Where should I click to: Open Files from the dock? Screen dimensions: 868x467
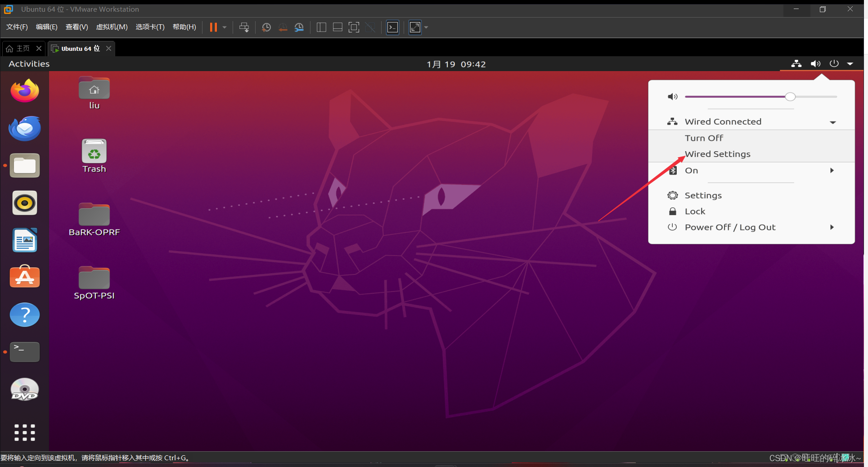[25, 166]
